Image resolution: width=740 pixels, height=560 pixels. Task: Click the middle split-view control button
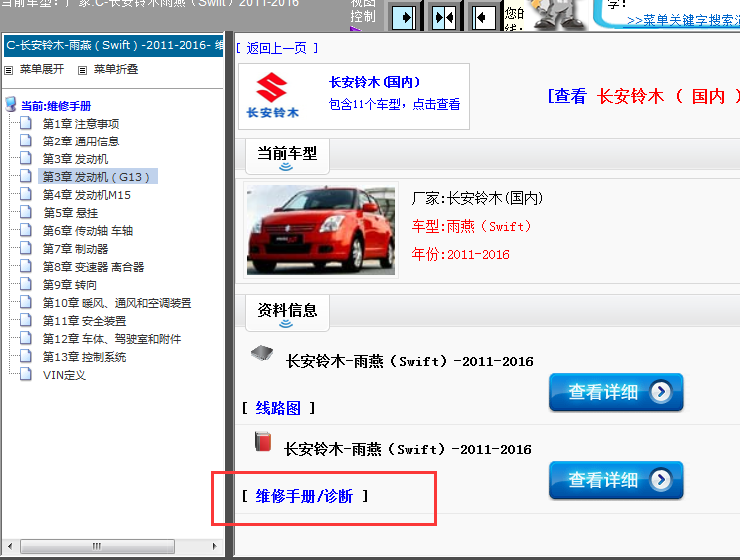(x=444, y=17)
